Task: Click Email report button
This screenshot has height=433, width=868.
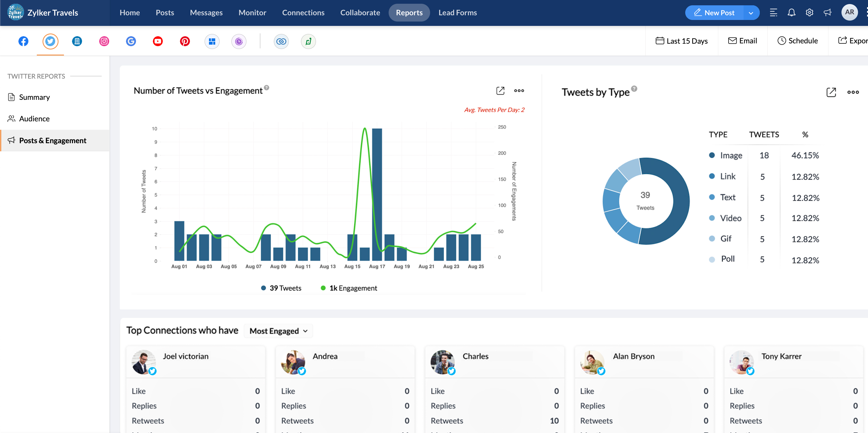Action: click(x=742, y=41)
